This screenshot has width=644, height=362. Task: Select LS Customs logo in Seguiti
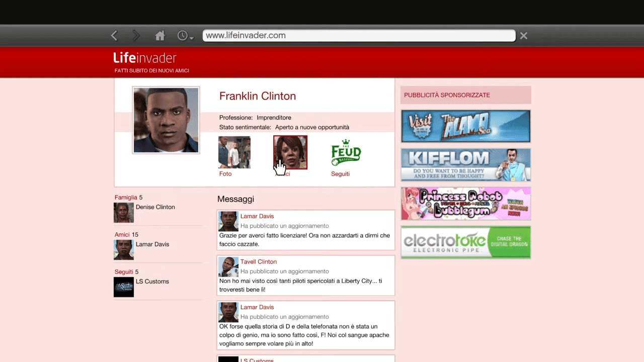point(124,287)
